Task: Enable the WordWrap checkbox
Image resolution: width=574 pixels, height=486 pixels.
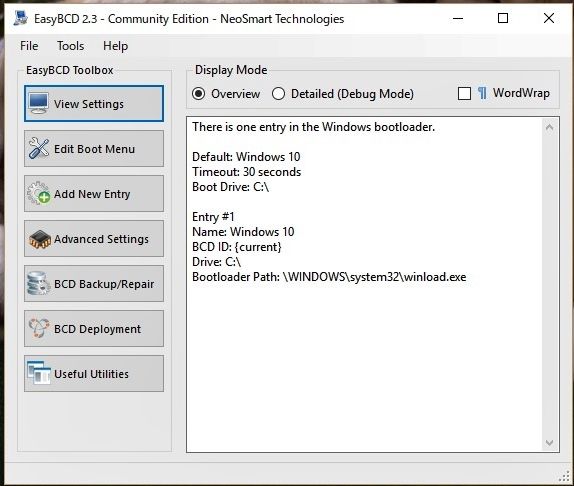Action: click(x=464, y=94)
